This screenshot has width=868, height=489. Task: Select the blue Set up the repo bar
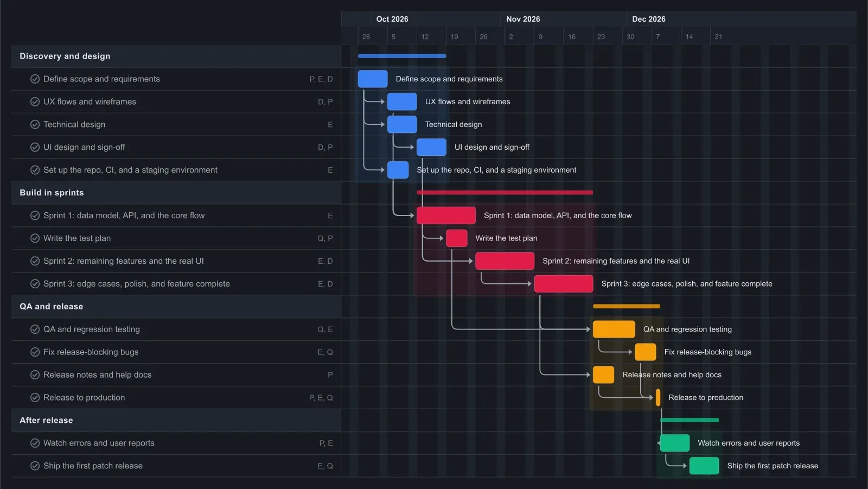pos(398,170)
